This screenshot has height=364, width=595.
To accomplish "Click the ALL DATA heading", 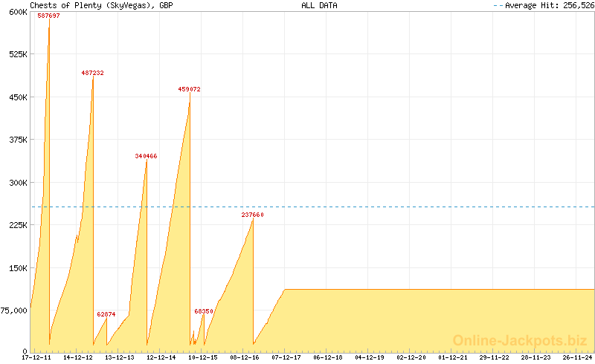I will pyautogui.click(x=319, y=5).
